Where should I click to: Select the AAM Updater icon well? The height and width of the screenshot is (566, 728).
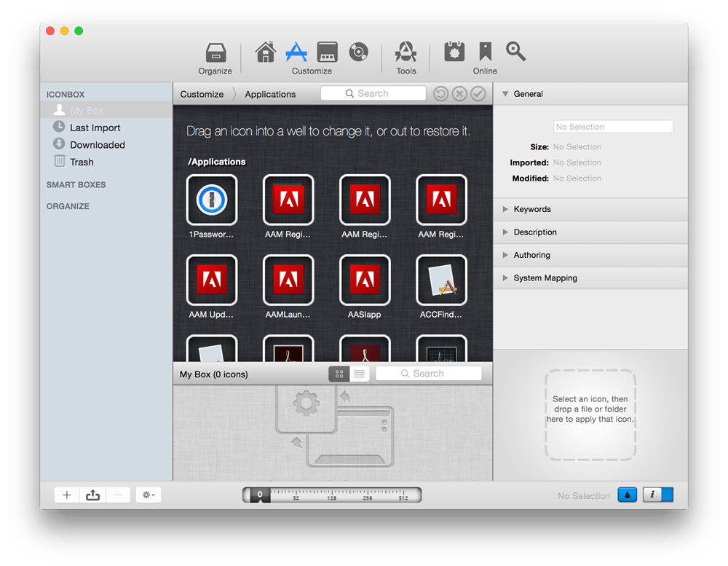[212, 280]
